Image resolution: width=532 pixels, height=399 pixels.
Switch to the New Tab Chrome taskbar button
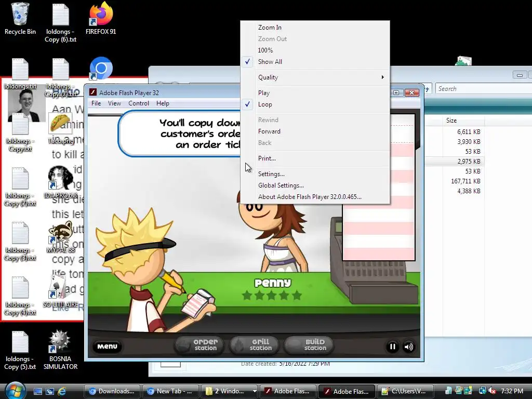point(170,391)
